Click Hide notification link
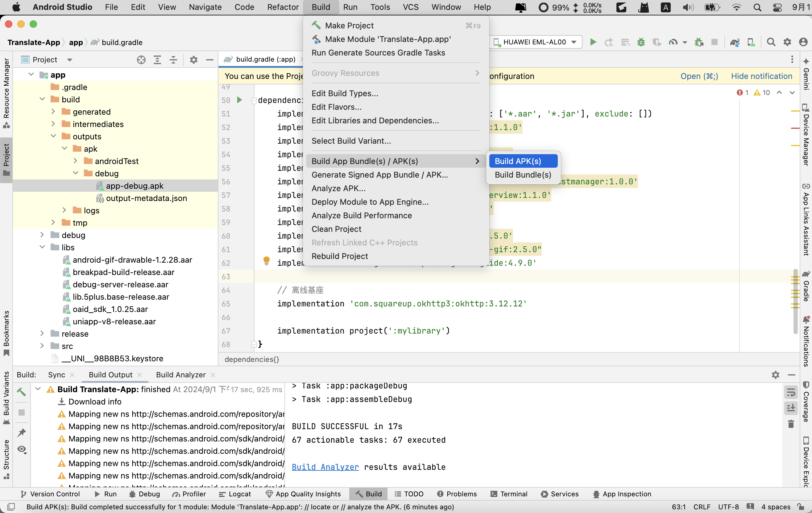Screen dimensions: 812x513 tap(761, 76)
